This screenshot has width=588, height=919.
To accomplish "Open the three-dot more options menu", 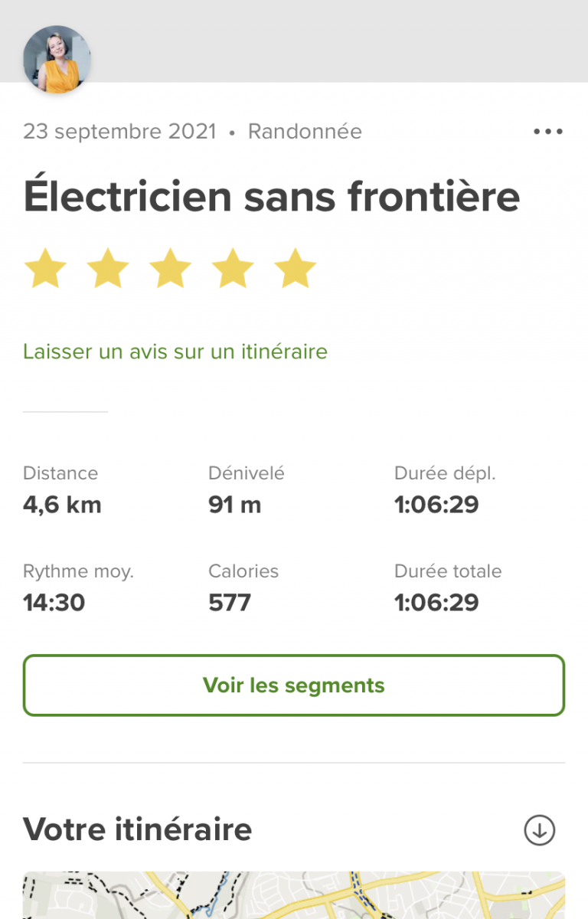I will click(x=548, y=132).
